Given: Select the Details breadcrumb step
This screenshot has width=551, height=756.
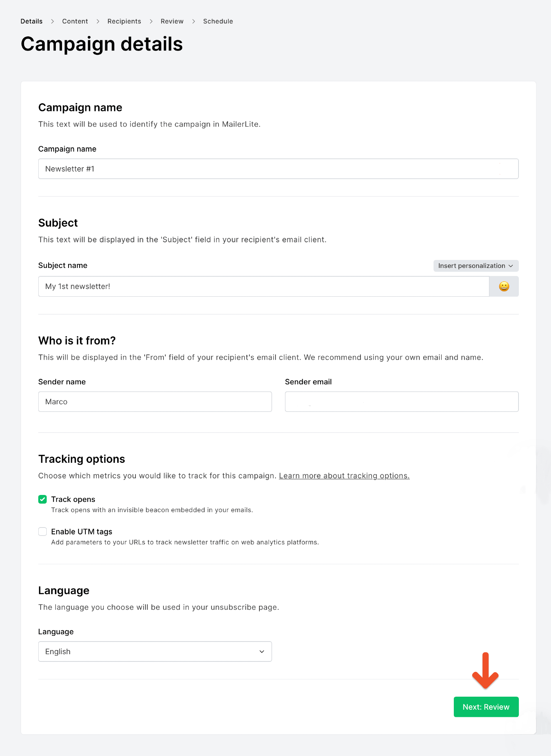Looking at the screenshot, I should [31, 21].
